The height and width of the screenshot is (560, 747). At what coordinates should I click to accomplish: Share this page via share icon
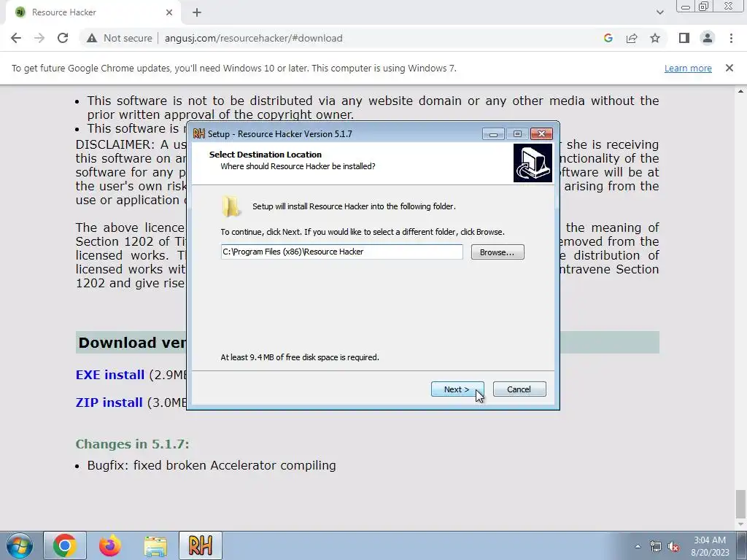[632, 38]
